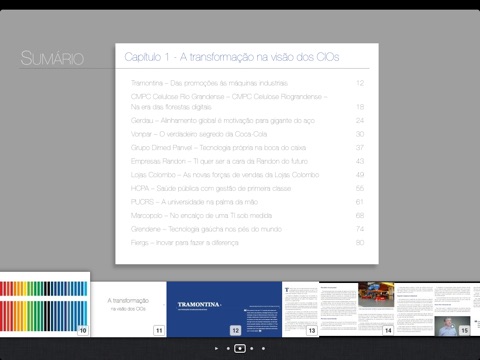Screen dimensions: 480x360
Task: Select PUCRS 'A universidade' entry
Action: point(247,202)
